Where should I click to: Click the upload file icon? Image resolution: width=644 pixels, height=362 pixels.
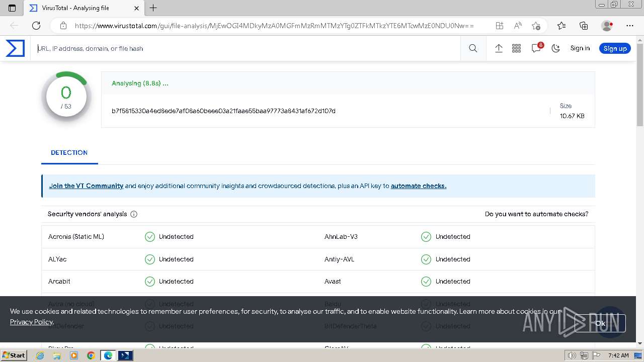[499, 48]
